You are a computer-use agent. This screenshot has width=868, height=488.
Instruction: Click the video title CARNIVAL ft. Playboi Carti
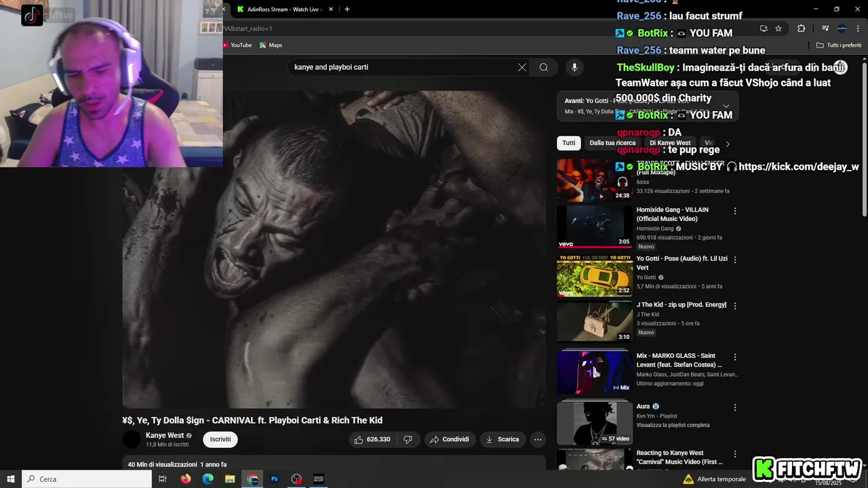(252, 420)
